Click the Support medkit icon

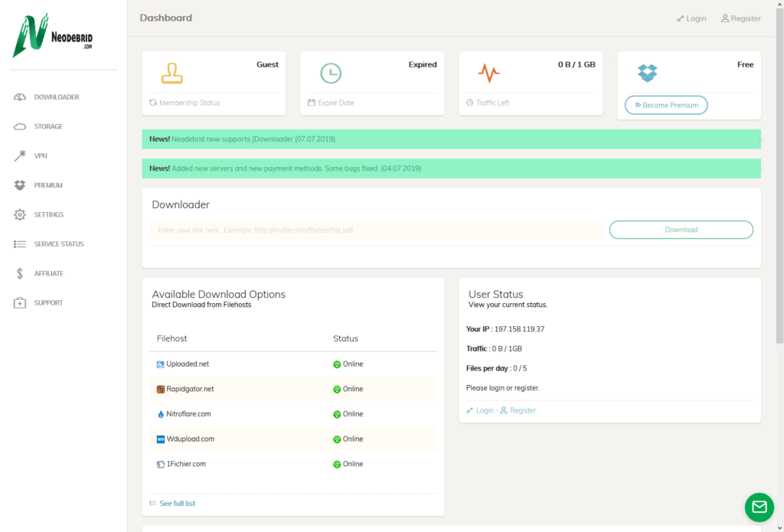click(20, 303)
